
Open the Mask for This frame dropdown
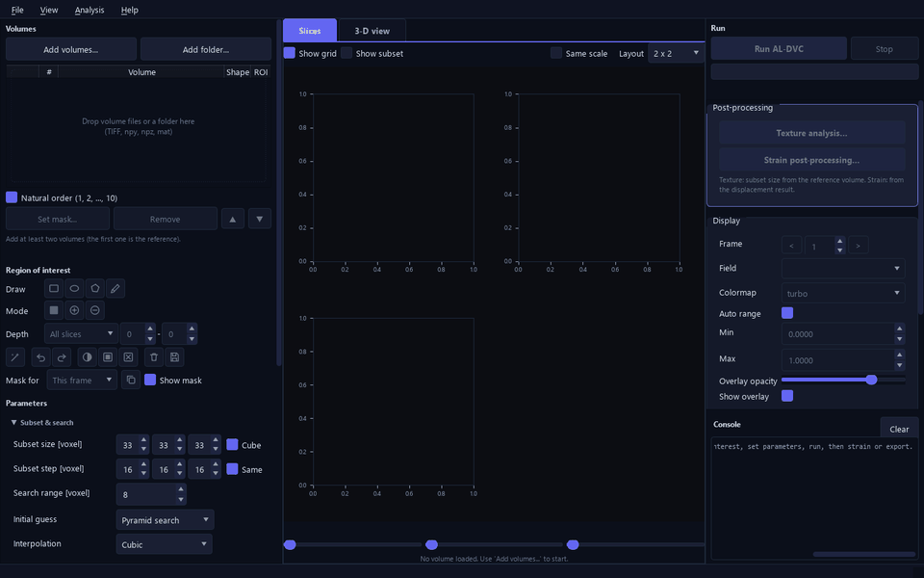pos(82,380)
